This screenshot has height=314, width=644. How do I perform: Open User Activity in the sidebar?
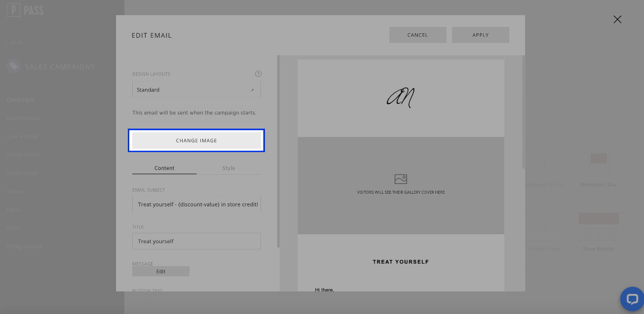pos(22,136)
